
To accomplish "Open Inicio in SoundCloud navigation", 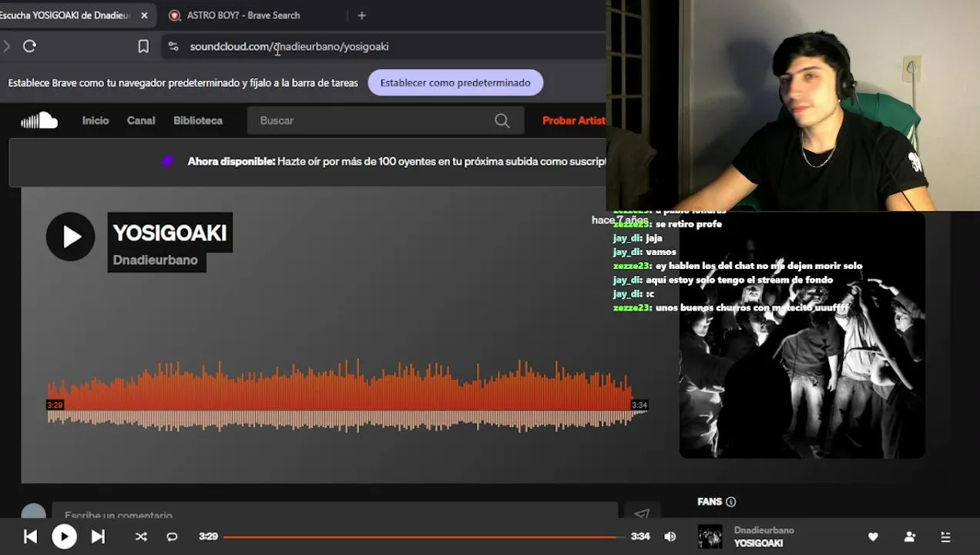I will click(x=96, y=120).
